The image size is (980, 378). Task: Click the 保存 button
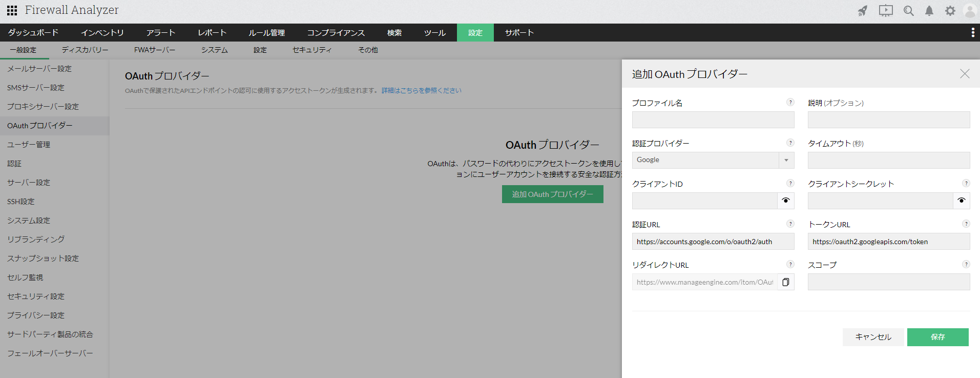click(938, 337)
